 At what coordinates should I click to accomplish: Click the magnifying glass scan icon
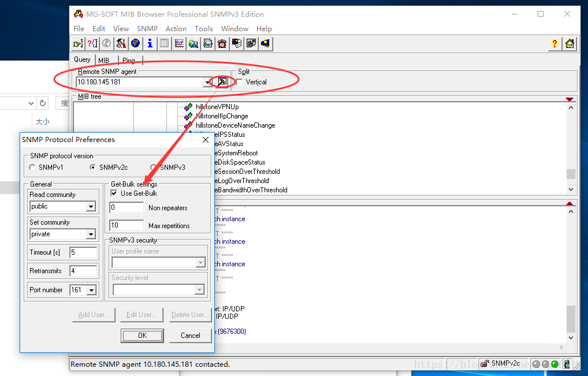click(193, 43)
